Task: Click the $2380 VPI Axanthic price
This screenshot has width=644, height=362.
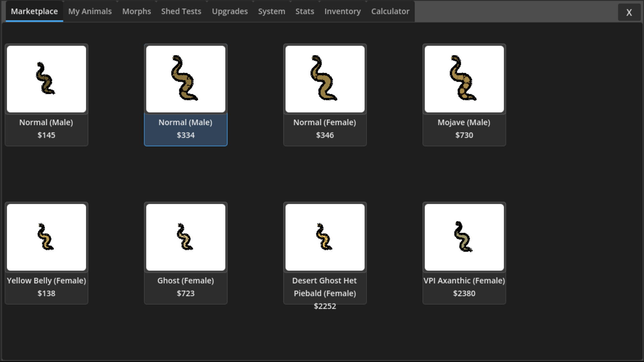Action: coord(464,293)
